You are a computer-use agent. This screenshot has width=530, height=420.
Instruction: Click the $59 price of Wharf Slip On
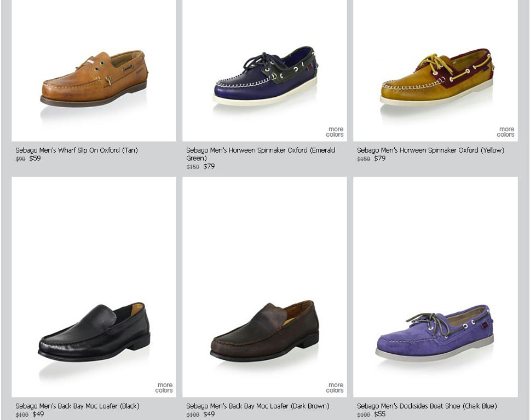pos(35,159)
